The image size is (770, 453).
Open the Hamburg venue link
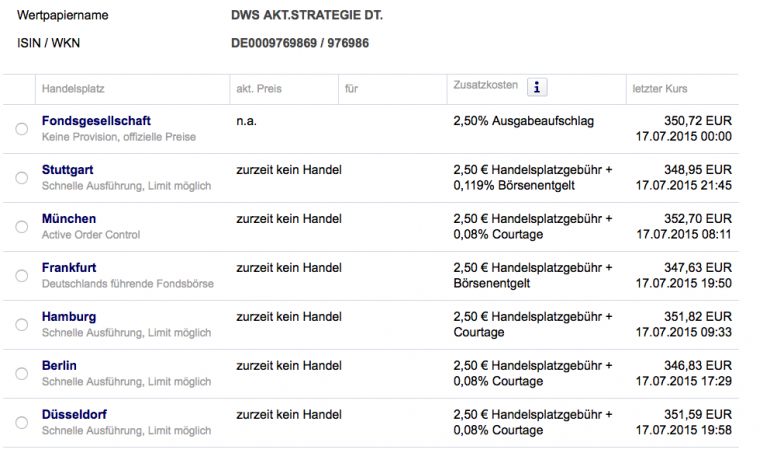click(x=69, y=317)
